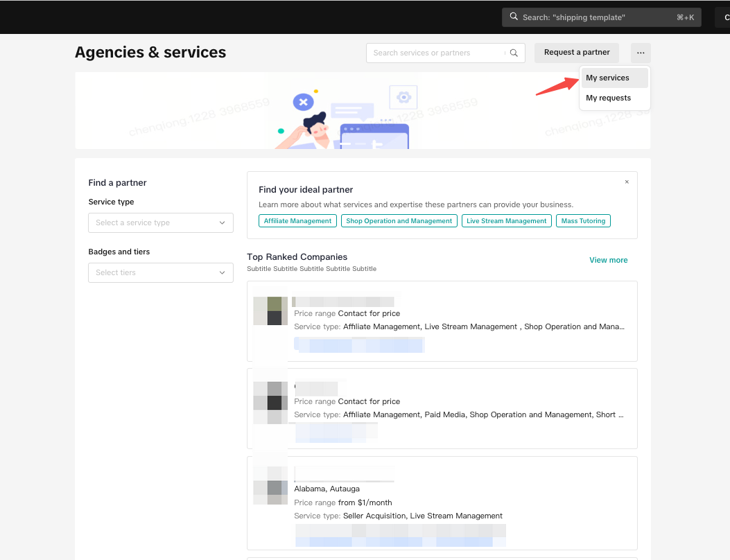This screenshot has width=730, height=560.
Task: Select the Live Stream Management tag
Action: (506, 221)
